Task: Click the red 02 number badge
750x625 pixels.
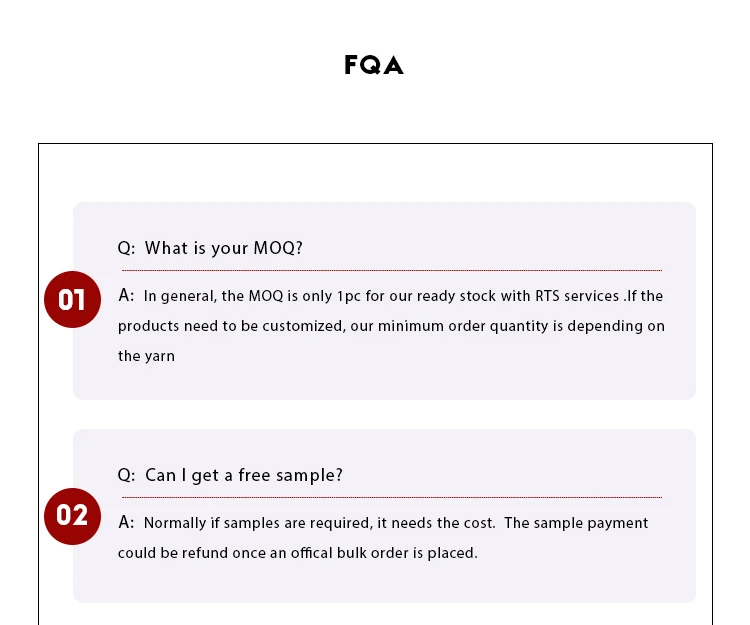Action: pyautogui.click(x=72, y=516)
